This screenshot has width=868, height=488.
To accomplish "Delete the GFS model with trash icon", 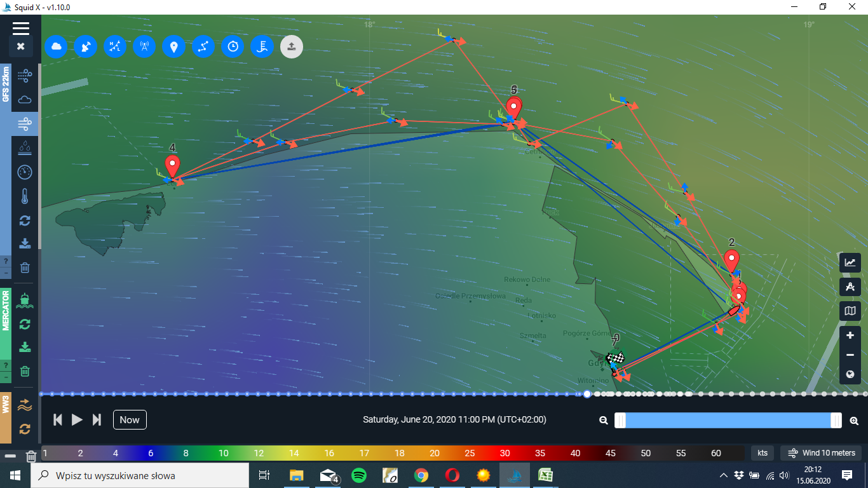I will click(x=25, y=268).
